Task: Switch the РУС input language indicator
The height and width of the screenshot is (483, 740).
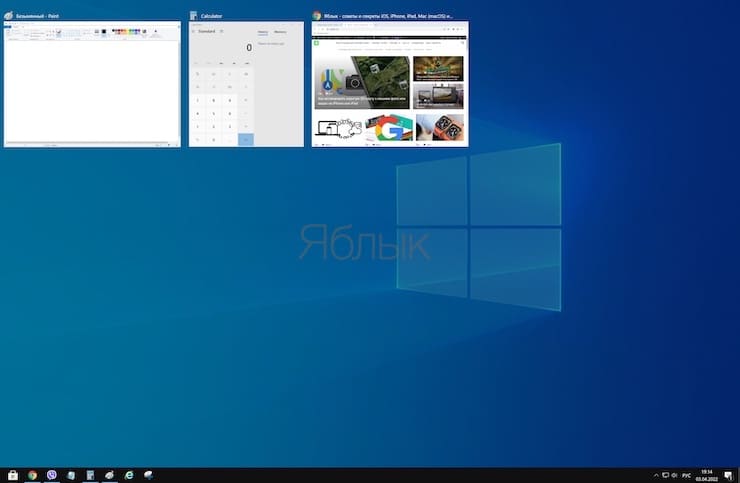Action: (x=686, y=475)
